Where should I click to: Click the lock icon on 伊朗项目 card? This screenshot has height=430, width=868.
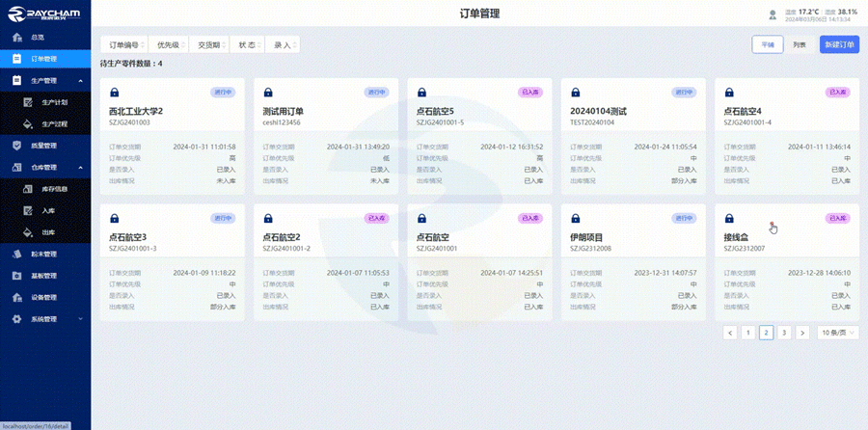point(575,219)
